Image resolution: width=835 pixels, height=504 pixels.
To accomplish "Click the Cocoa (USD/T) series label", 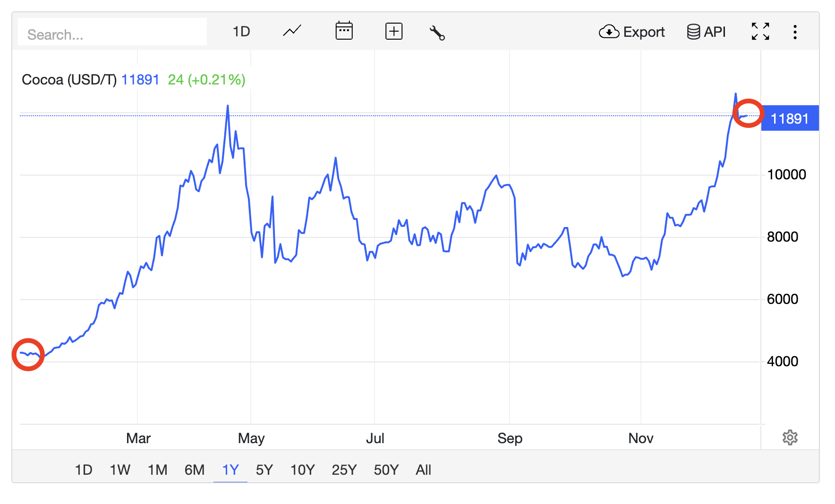I will tap(69, 80).
